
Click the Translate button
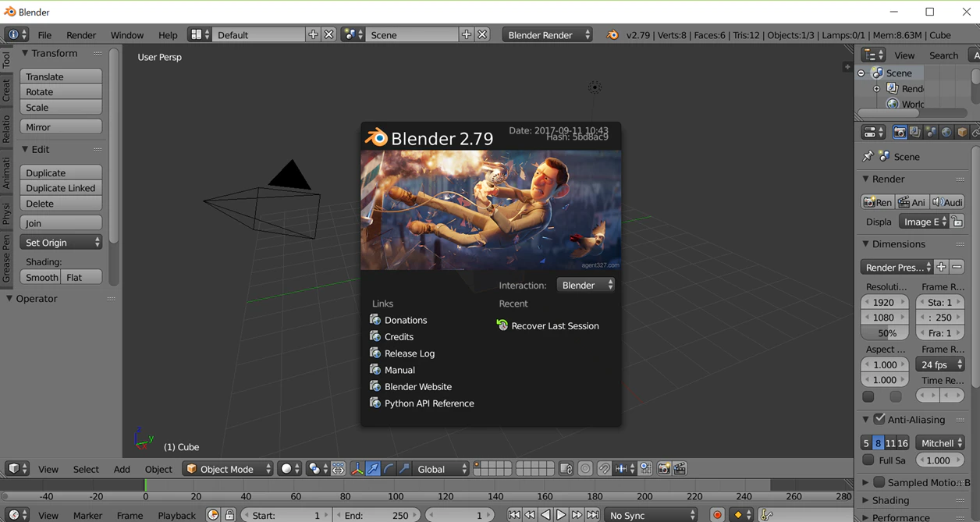tap(62, 76)
